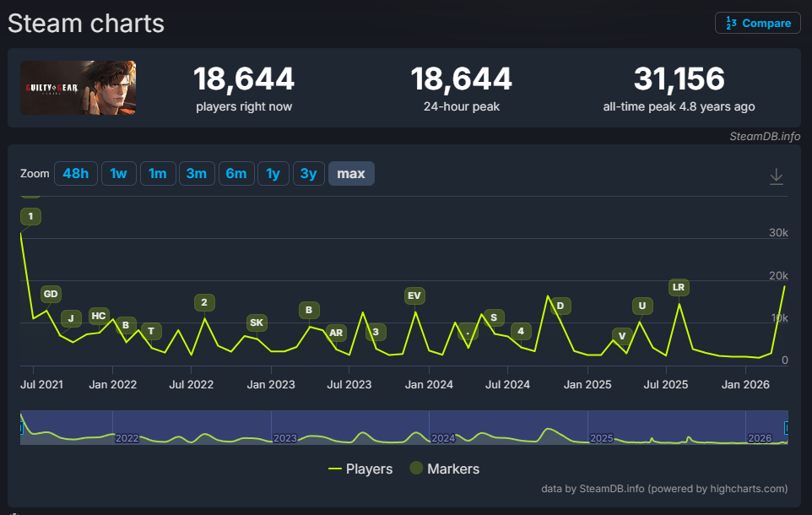Click the marker labeled 1
The image size is (812, 515).
coord(30,216)
